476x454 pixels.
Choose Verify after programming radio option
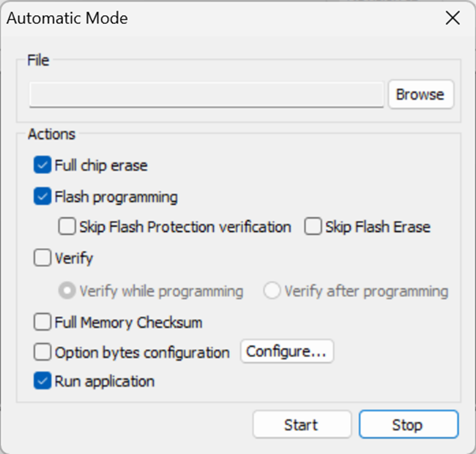click(x=272, y=290)
